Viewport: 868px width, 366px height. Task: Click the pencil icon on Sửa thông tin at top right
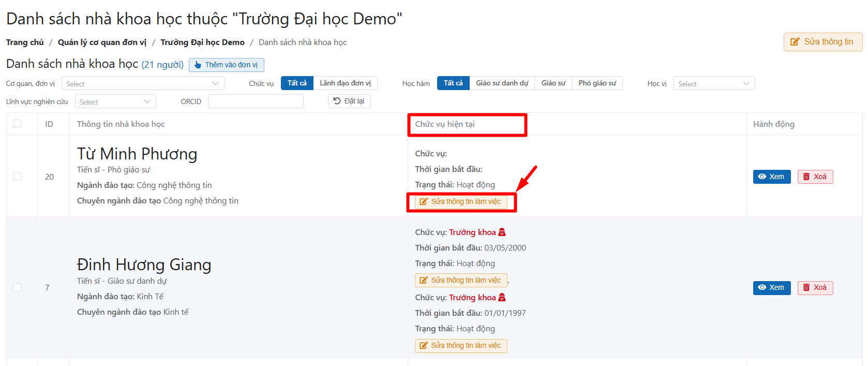[x=795, y=42]
